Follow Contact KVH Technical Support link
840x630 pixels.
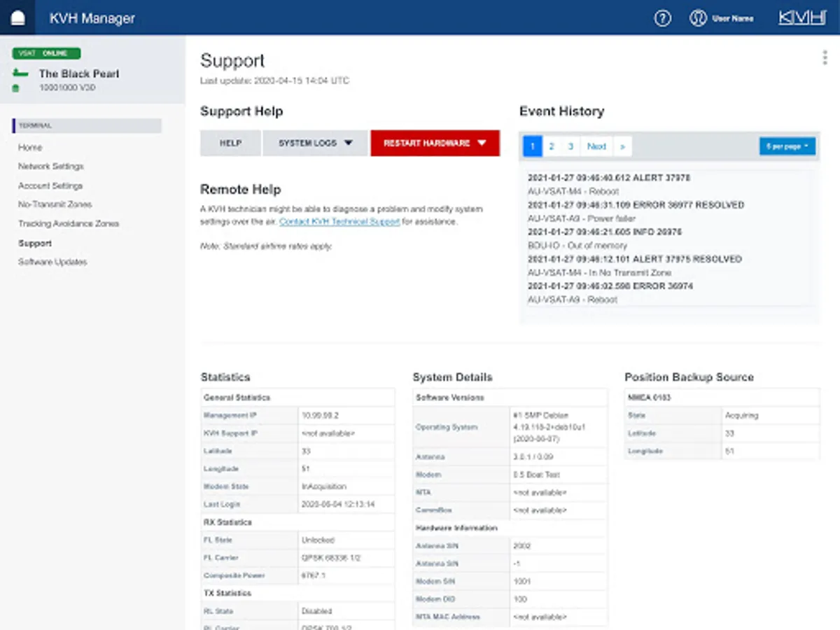click(339, 221)
